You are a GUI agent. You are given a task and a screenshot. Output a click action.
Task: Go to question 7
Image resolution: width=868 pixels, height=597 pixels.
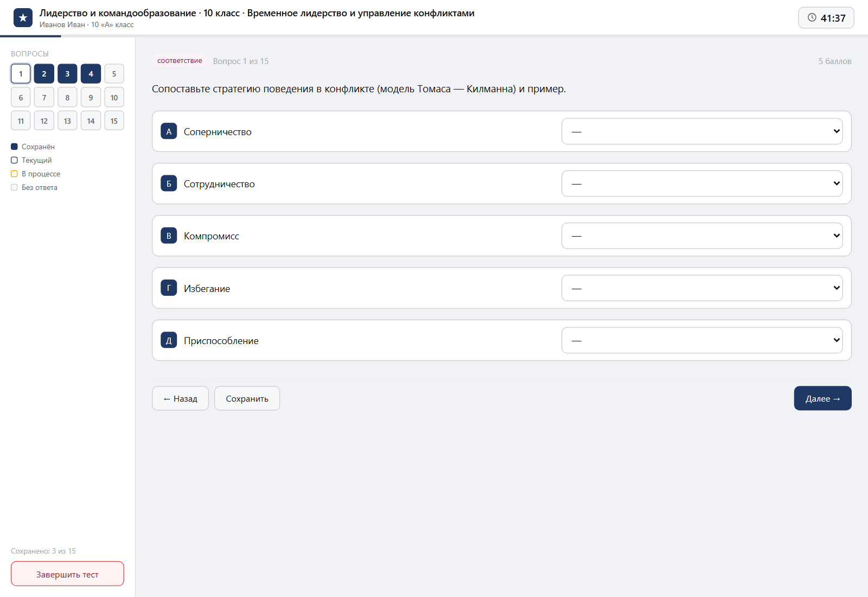(44, 98)
